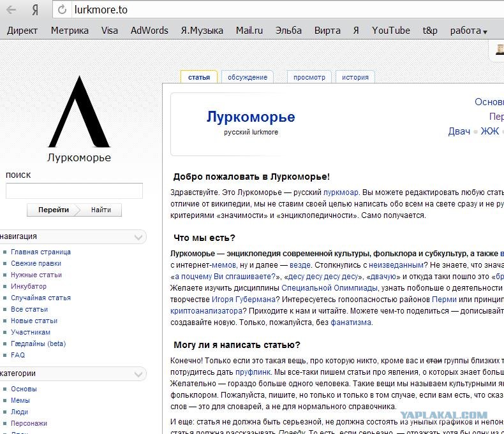Viewport: 504px width, 434px height.
Task: Open the t&p bookmark
Action: (430, 31)
